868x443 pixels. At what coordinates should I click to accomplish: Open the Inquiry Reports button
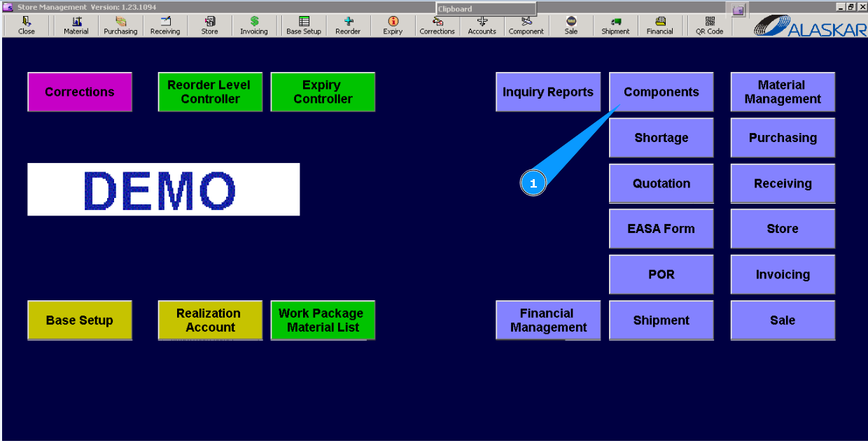pyautogui.click(x=548, y=92)
